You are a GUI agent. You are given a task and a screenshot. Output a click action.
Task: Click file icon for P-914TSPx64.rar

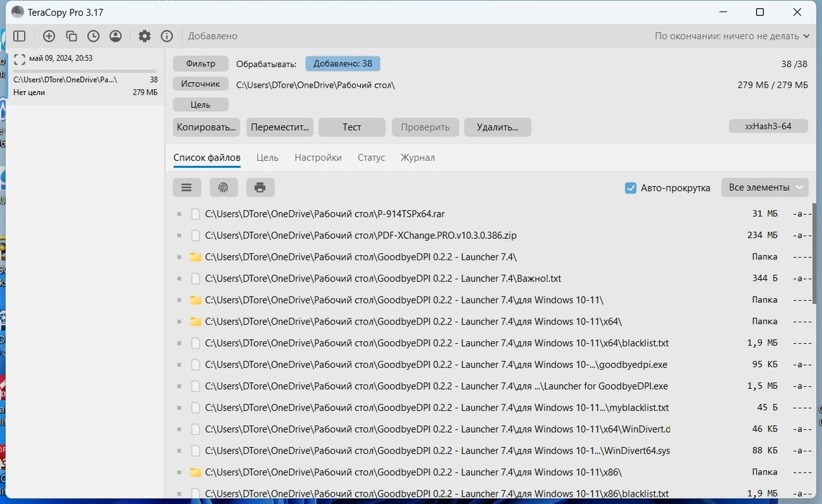point(195,214)
